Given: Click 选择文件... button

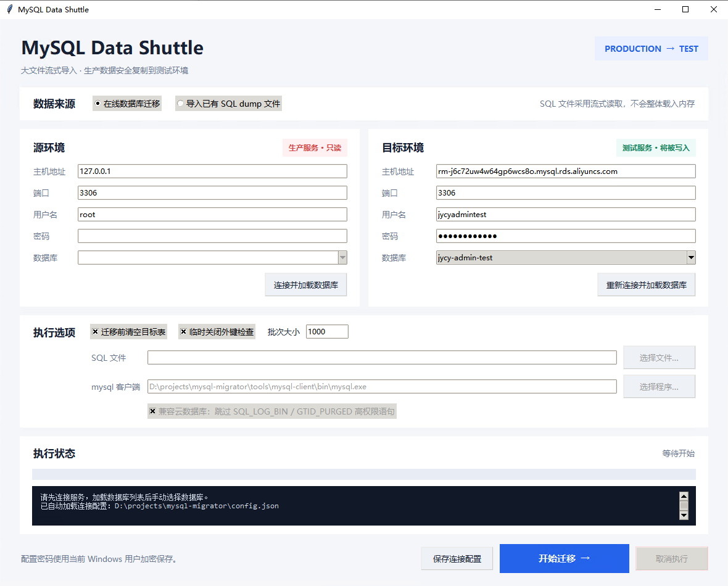Looking at the screenshot, I should pyautogui.click(x=660, y=358).
